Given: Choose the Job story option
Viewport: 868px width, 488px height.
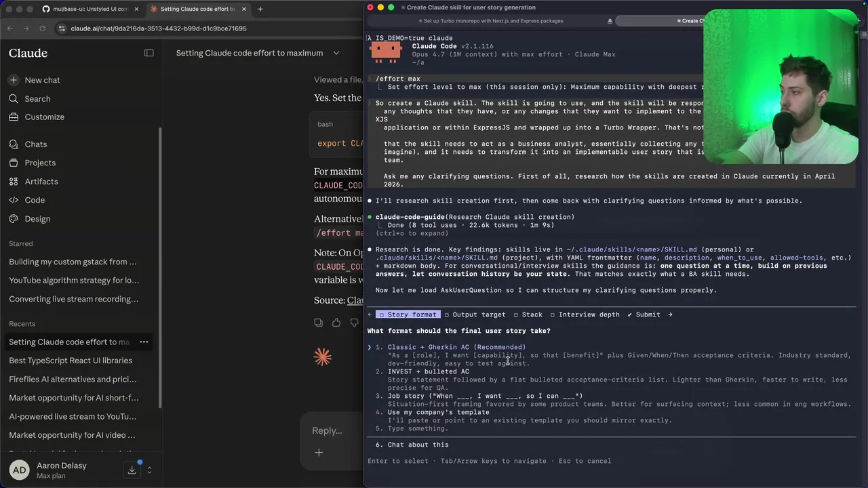Looking at the screenshot, I should 485,396.
